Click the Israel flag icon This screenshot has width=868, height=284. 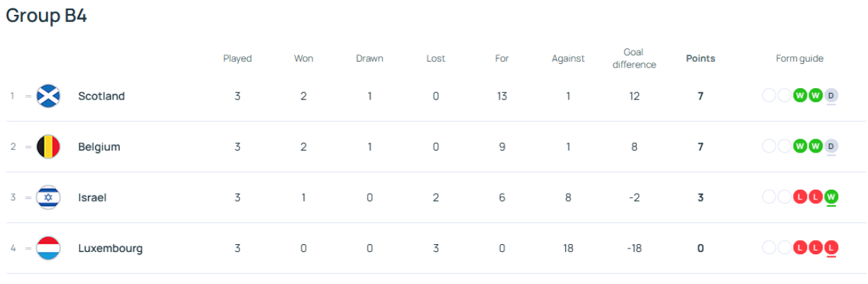click(48, 197)
